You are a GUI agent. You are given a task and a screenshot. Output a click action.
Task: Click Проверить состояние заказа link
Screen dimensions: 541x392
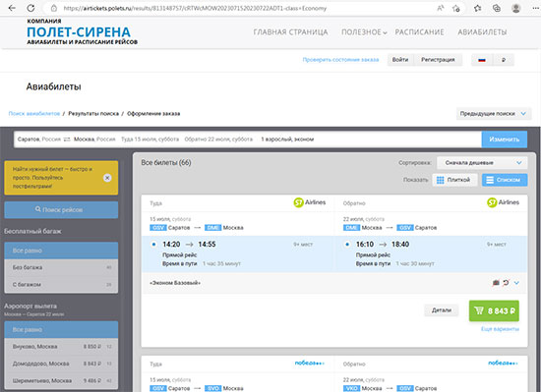(340, 60)
